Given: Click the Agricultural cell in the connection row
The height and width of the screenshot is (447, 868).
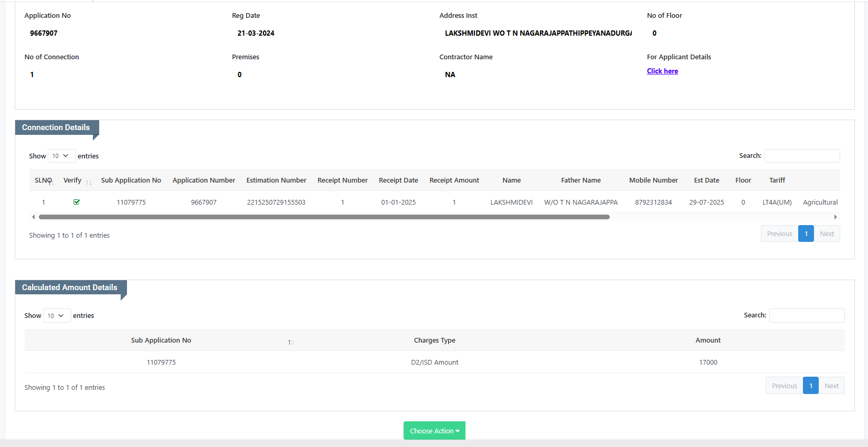Looking at the screenshot, I should click(x=820, y=202).
